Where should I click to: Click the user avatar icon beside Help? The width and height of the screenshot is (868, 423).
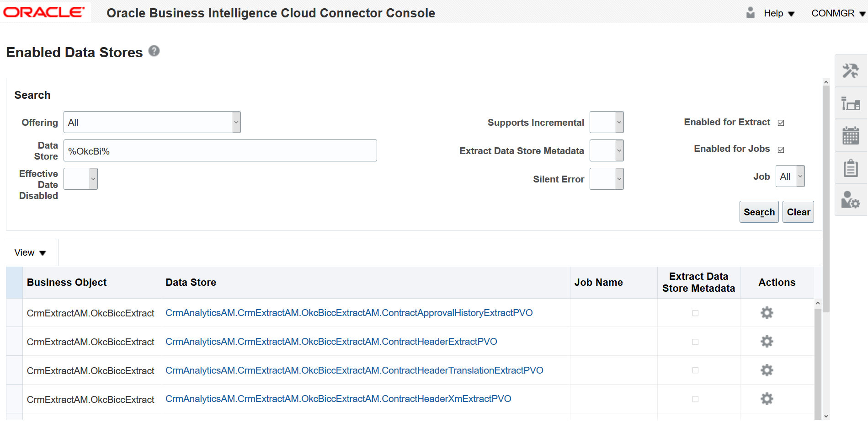[x=750, y=13]
